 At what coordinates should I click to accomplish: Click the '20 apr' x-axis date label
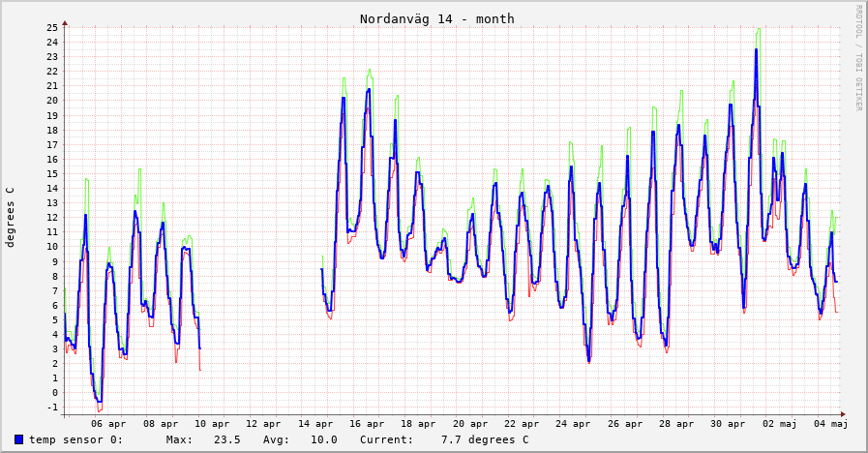coord(470,424)
